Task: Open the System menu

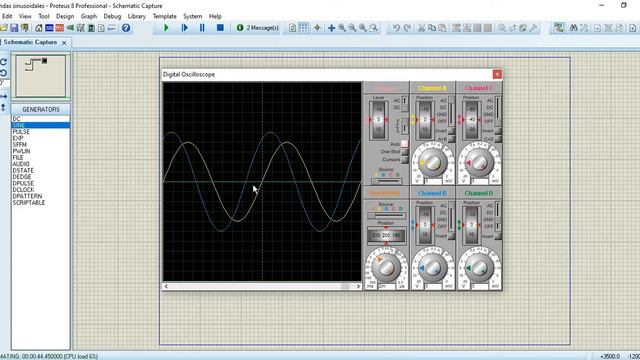Action: click(x=192, y=16)
